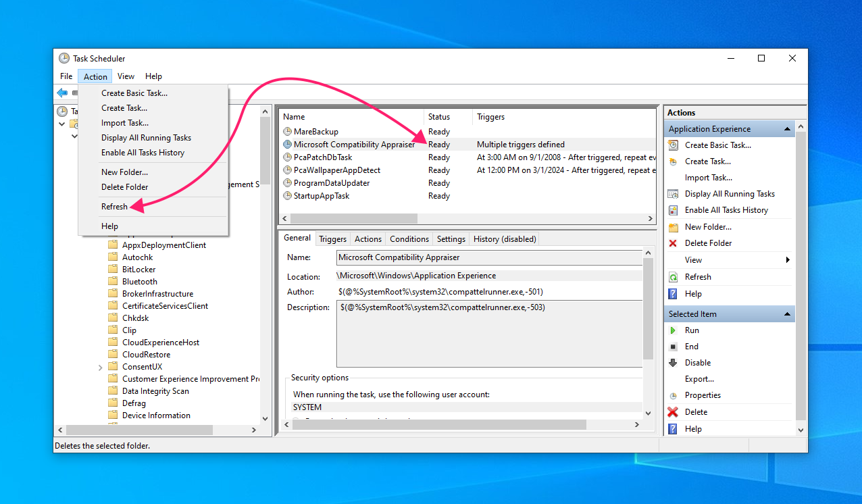The height and width of the screenshot is (504, 862).
Task: Click the Actions pane vertical scrollbar down arrow
Action: point(801,430)
